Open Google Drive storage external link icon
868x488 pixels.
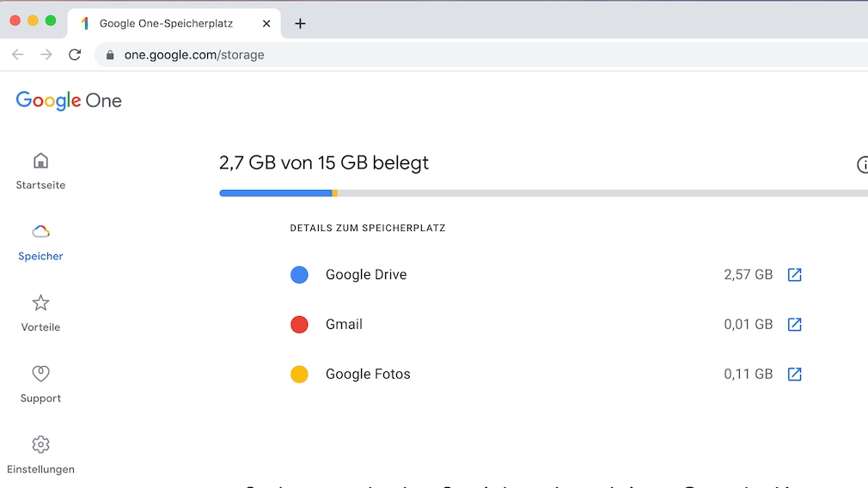(795, 275)
